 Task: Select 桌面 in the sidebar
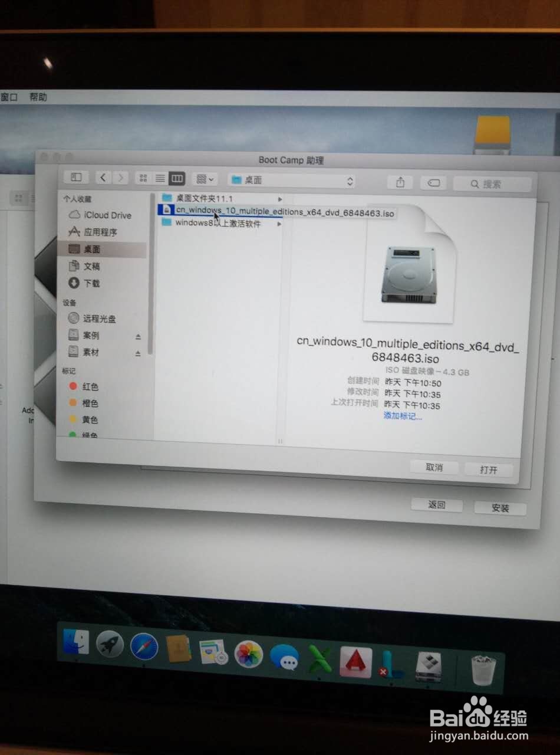[x=102, y=249]
